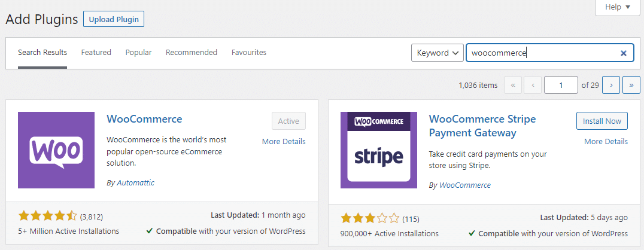Click the WooCommerce purple Woo logo icon
Viewport: 644px width, 250px height.
click(x=56, y=150)
